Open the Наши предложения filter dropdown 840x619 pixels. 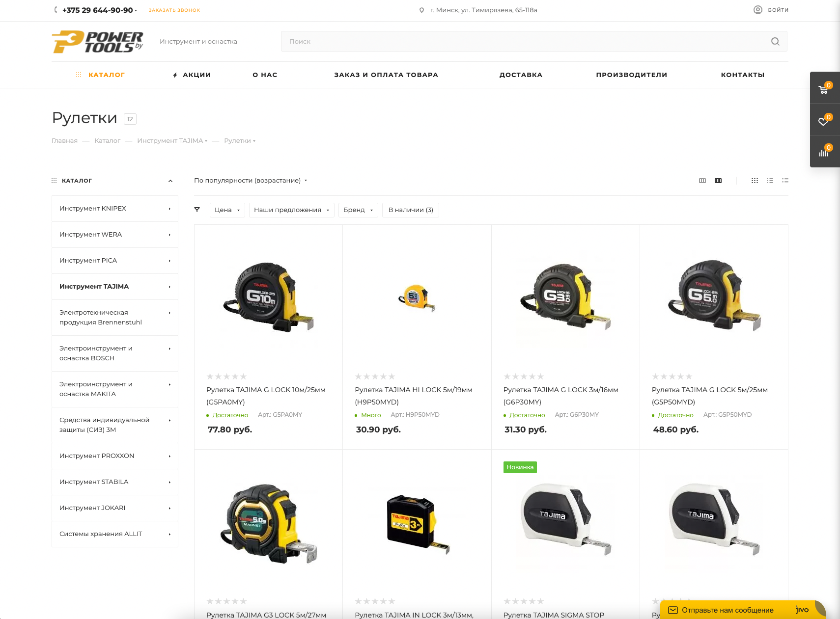[x=292, y=210]
